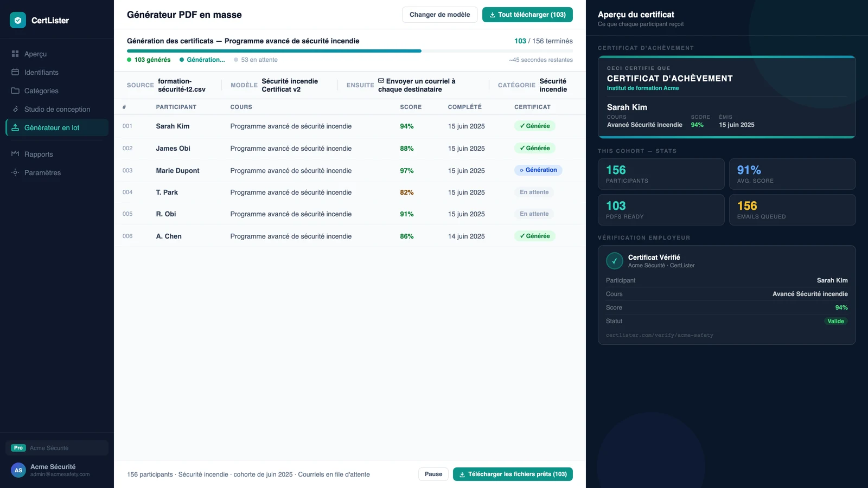Select Générateur en lot menu item
This screenshot has width=868, height=488.
(x=57, y=127)
